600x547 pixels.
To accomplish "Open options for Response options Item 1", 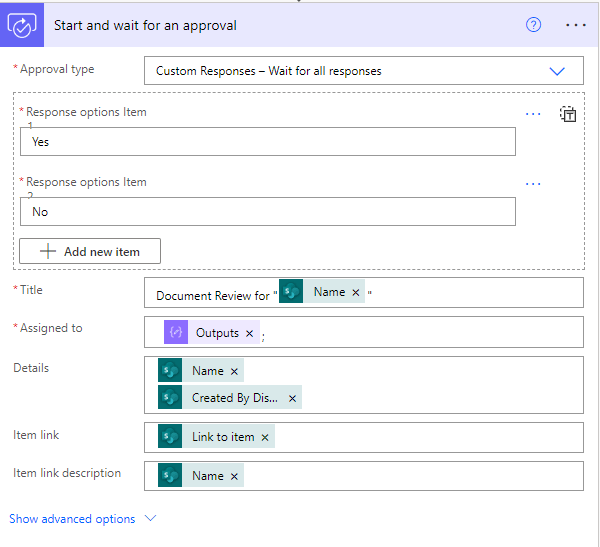I will click(x=533, y=114).
